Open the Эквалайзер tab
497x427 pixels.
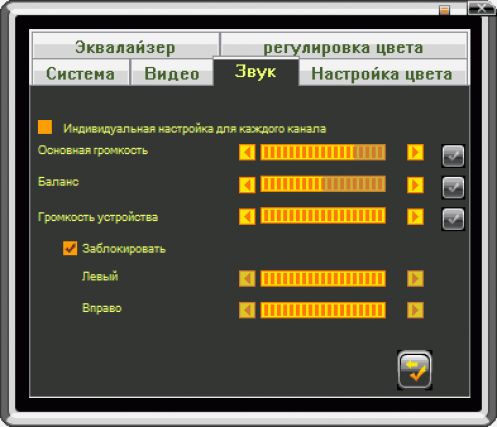tap(126, 46)
